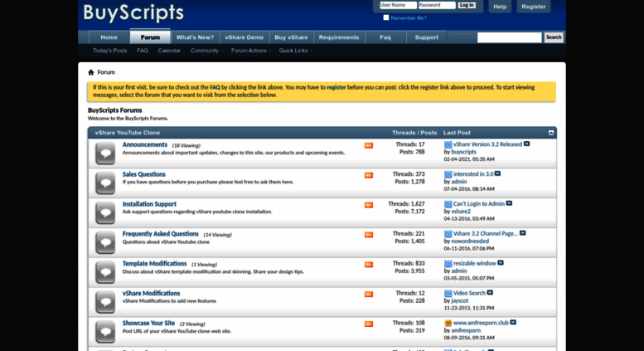Click the Search button
Viewport: 644px width, 351px height.
(x=553, y=37)
